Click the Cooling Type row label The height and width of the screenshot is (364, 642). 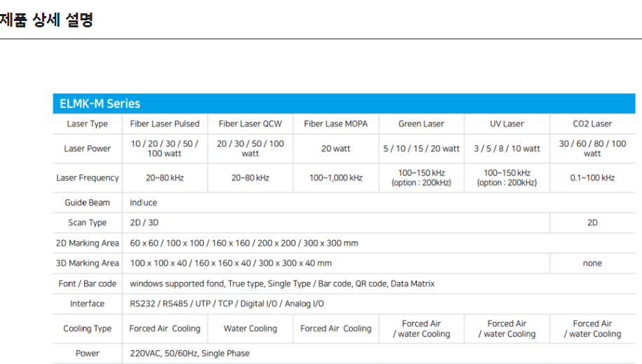(x=88, y=329)
